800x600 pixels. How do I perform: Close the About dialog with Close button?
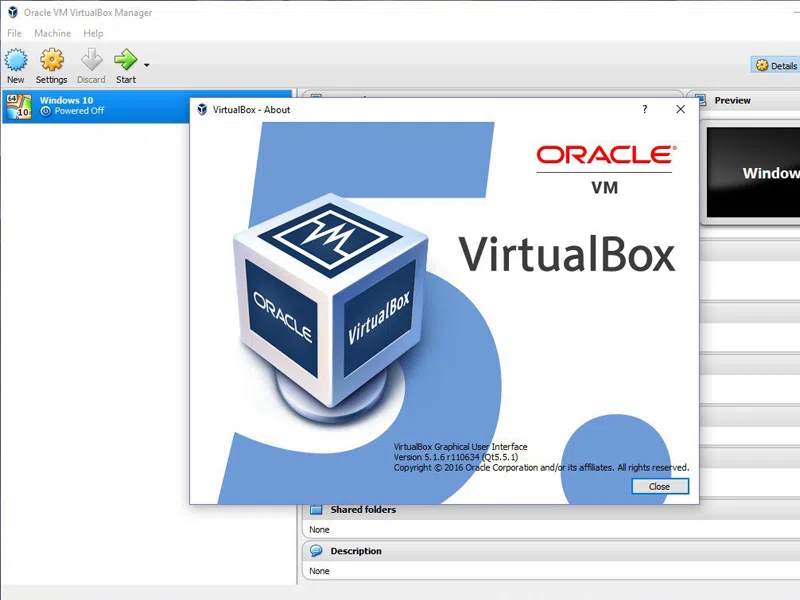[x=660, y=486]
